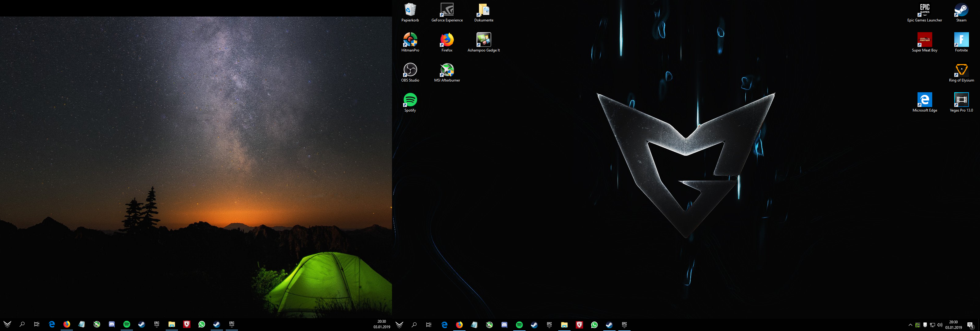
Task: Expand hidden system tray icons chevron
Action: coord(910,325)
